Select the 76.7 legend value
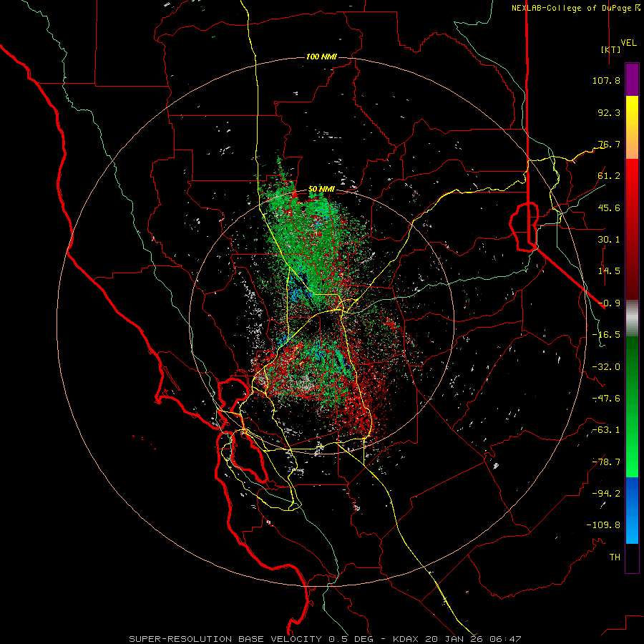Image resolution: width=644 pixels, height=644 pixels. [x=609, y=144]
